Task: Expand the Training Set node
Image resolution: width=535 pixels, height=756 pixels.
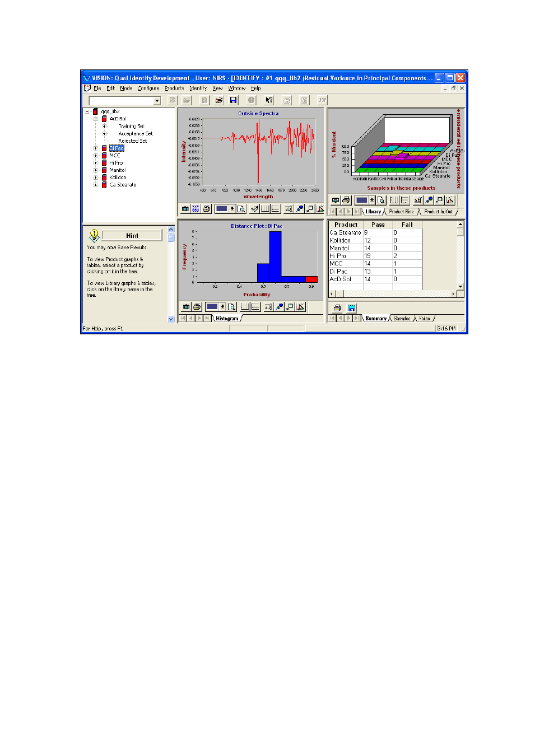Action: pyautogui.click(x=104, y=126)
